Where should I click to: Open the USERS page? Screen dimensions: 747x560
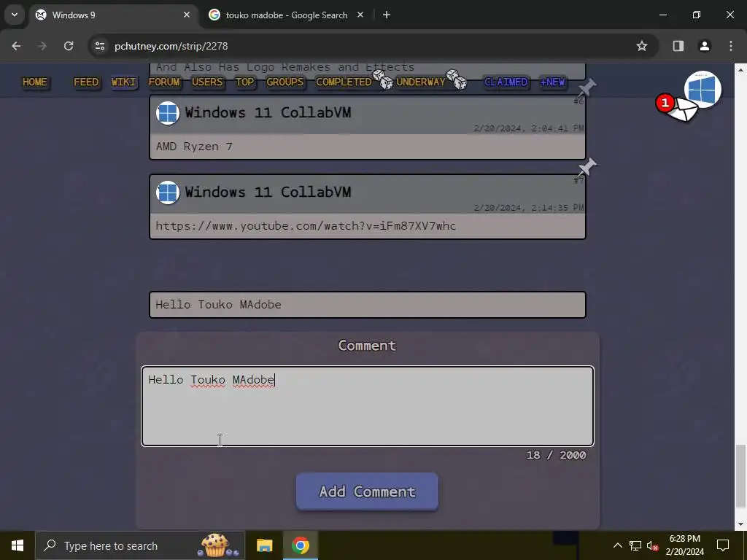pyautogui.click(x=207, y=82)
